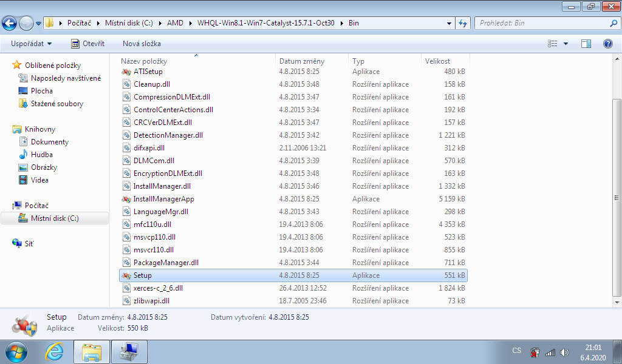
Task: Expand arrow after AMD in address bar
Action: [x=190, y=24]
